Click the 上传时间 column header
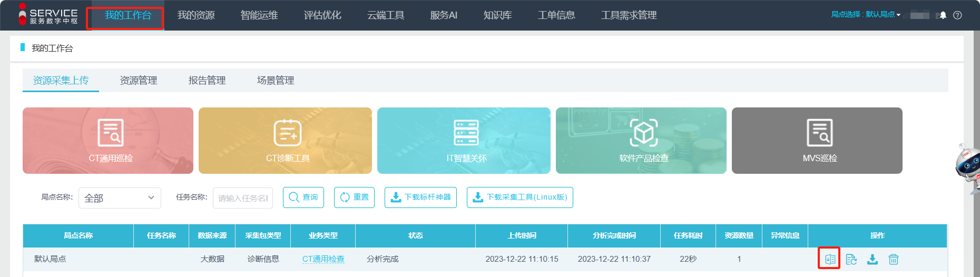This screenshot has height=277, width=980. (x=522, y=235)
